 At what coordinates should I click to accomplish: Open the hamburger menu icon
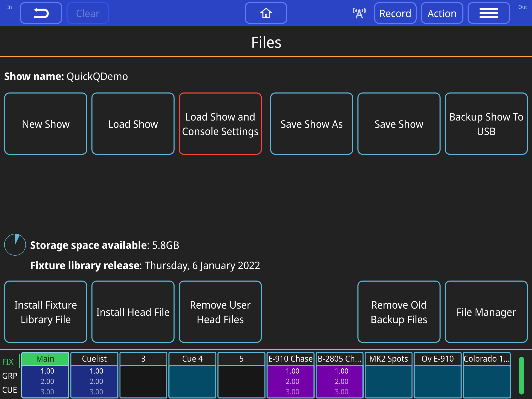pos(489,12)
